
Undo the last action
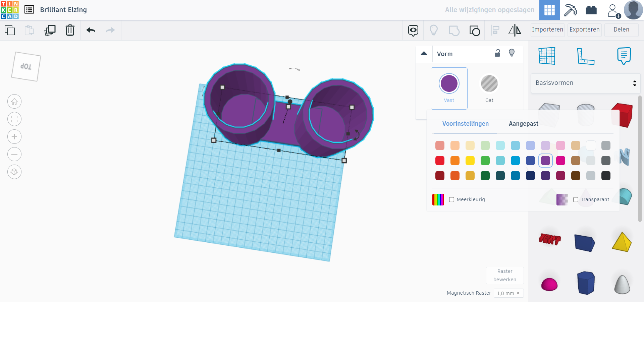tap(91, 30)
